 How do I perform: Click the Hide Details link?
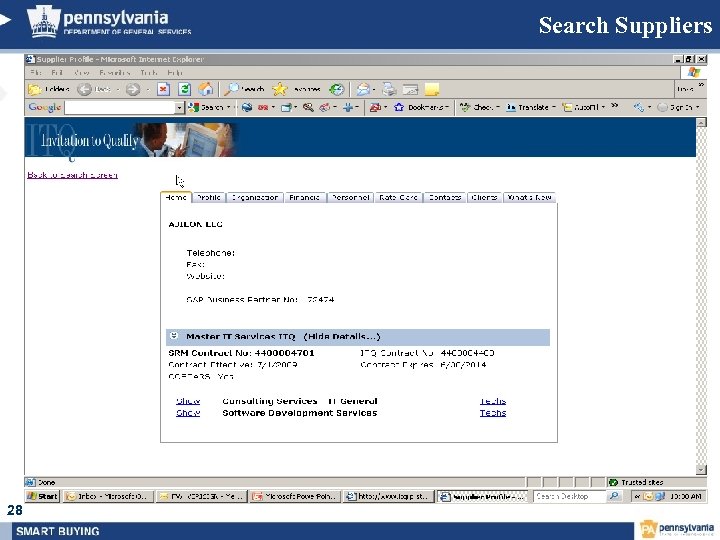tap(342, 337)
